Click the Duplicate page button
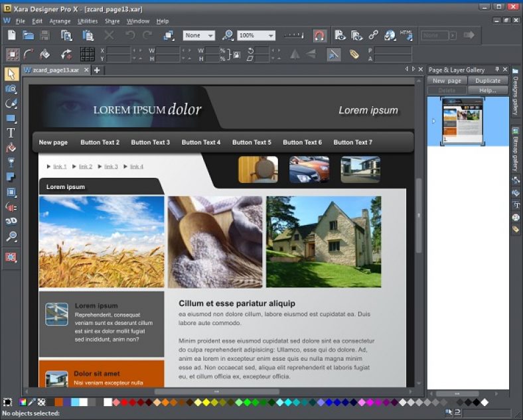The image size is (523, 420). pos(488,80)
